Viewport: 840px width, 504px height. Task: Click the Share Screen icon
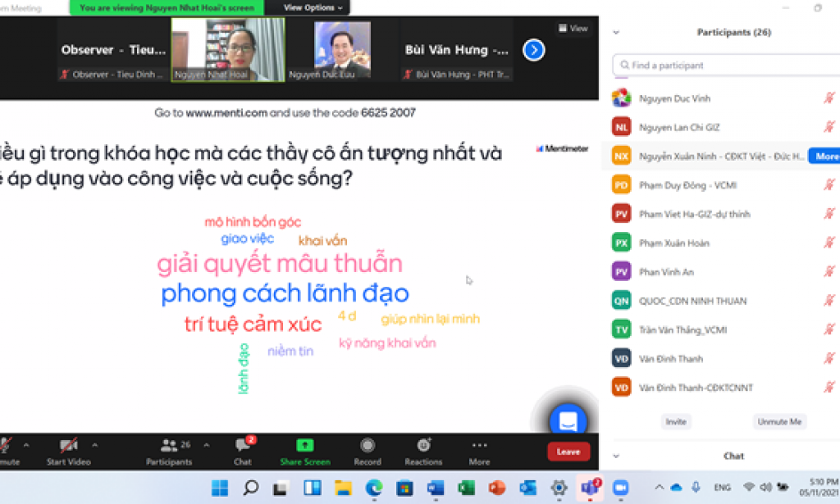coord(304,446)
